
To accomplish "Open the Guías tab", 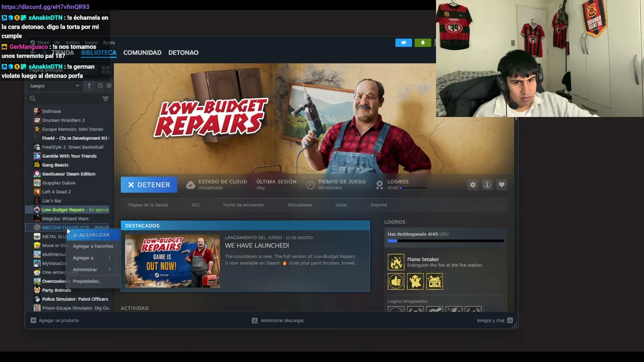I will [x=341, y=205].
